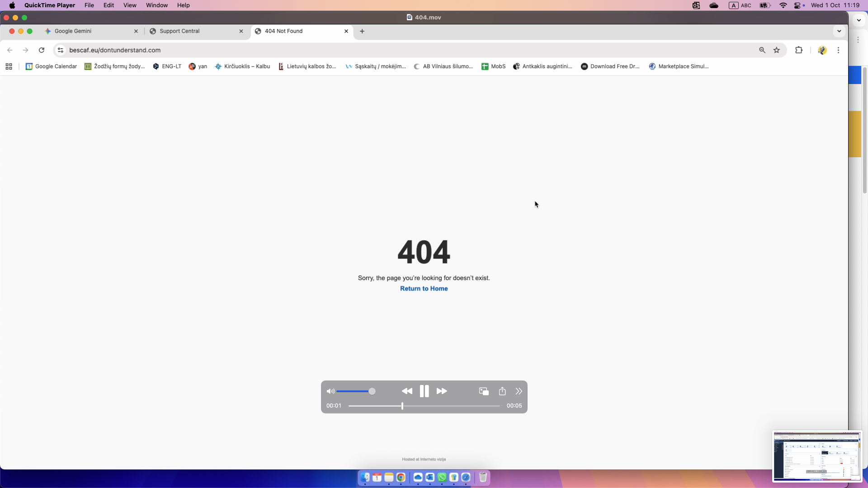Open the View menu

tap(130, 5)
